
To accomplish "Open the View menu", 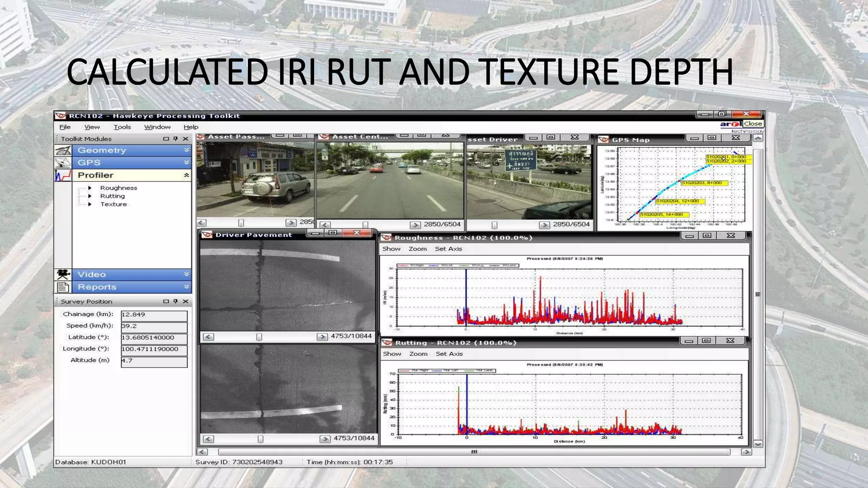I will (x=92, y=127).
